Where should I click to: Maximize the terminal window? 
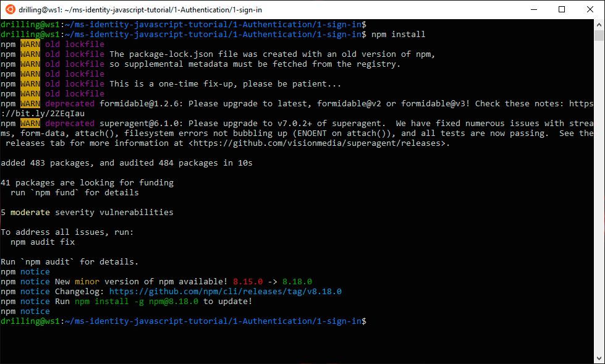[562, 9]
